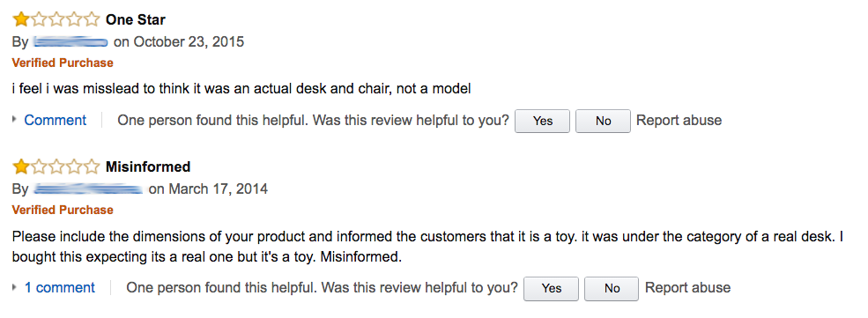The image size is (868, 318).
Task: Click 'Verified Purchase' label under the 2015 review
Action: click(63, 63)
